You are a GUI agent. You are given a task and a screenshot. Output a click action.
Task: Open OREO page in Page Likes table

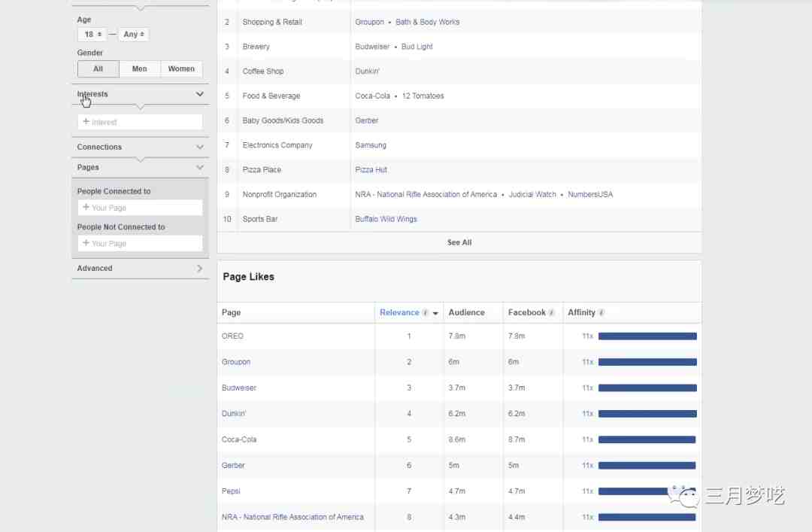click(x=232, y=336)
